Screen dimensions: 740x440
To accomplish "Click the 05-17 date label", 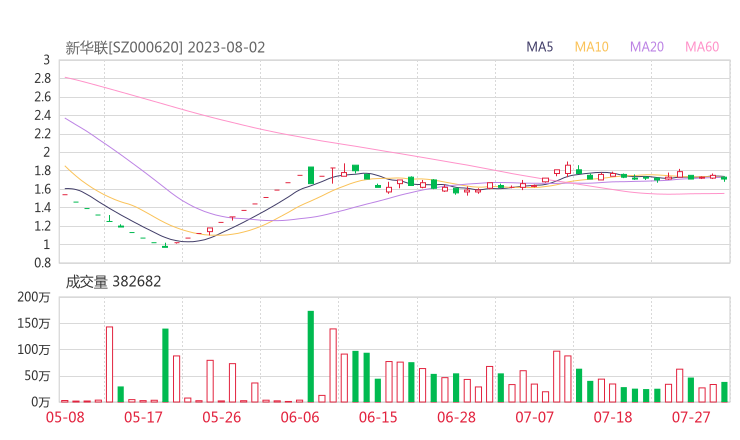I will tap(143, 417).
